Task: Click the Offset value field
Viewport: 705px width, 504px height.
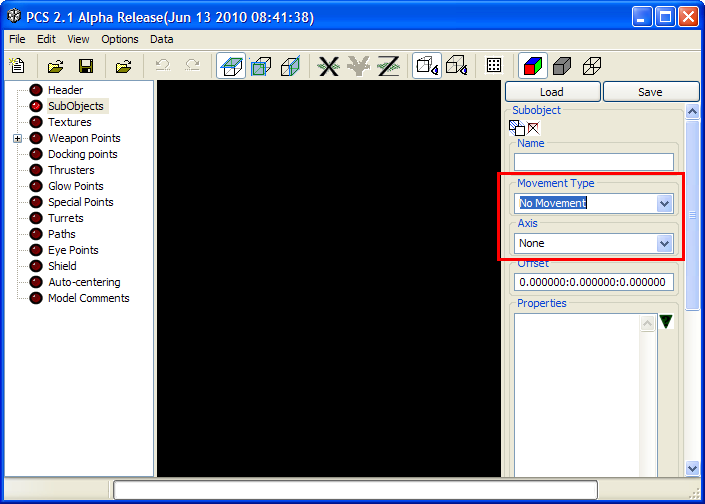Action: click(593, 282)
